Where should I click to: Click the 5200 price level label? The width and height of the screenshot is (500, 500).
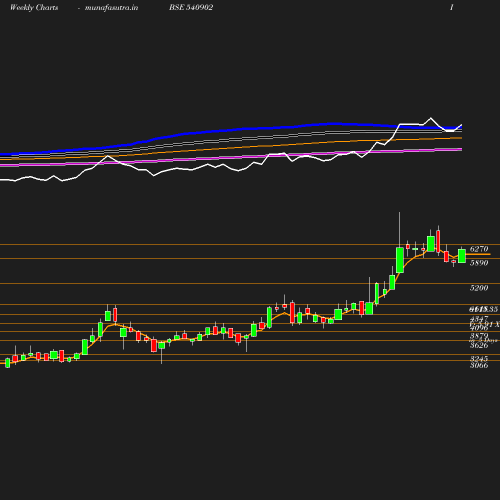click(479, 288)
